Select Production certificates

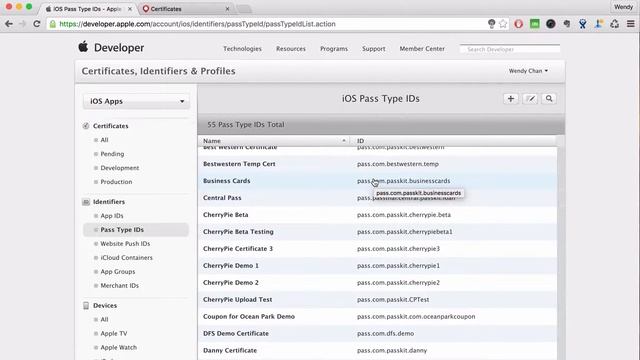click(116, 182)
